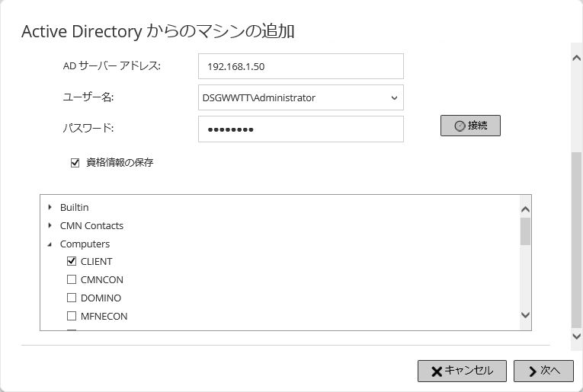This screenshot has width=583, height=392.
Task: Click tree list scroll down arrow
Action: (x=525, y=315)
